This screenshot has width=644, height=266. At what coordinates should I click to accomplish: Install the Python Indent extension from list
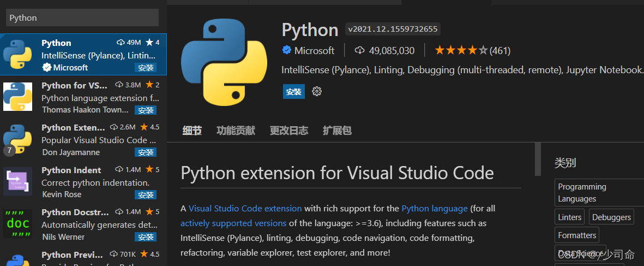(146, 195)
